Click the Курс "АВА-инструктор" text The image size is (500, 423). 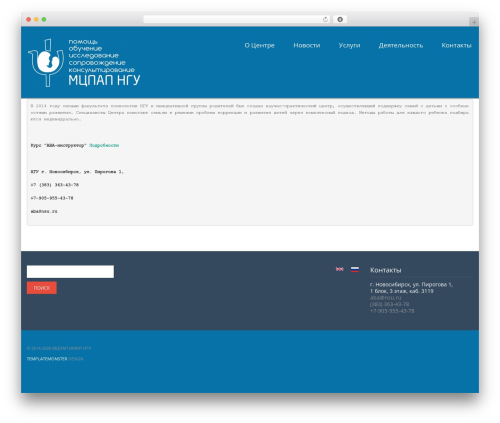59,145
